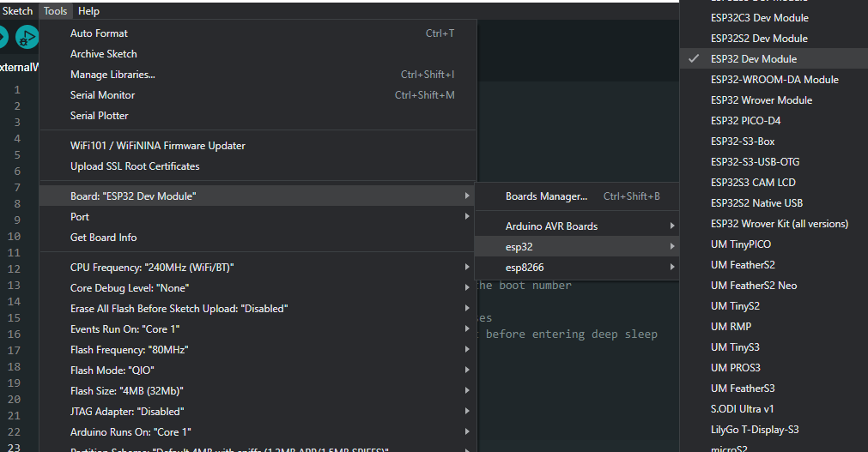
Task: Expand Arduino Runs On "Core 1" option
Action: [258, 432]
